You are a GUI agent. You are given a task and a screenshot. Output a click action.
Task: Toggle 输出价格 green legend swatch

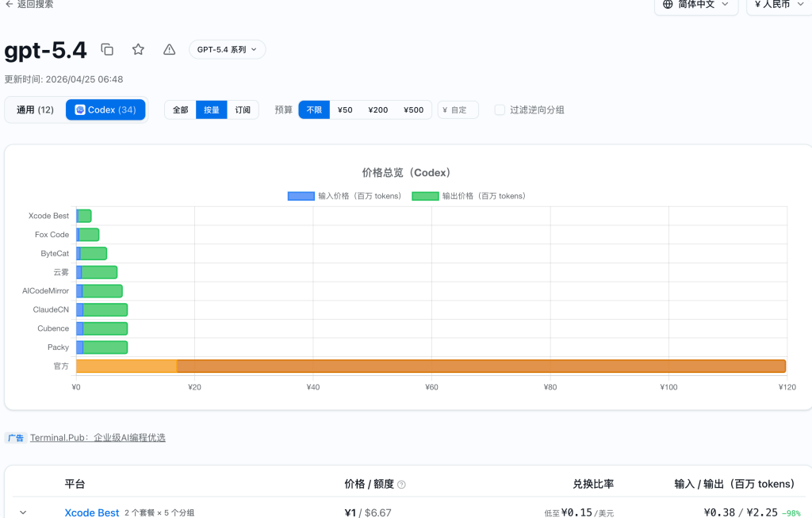[x=425, y=196]
